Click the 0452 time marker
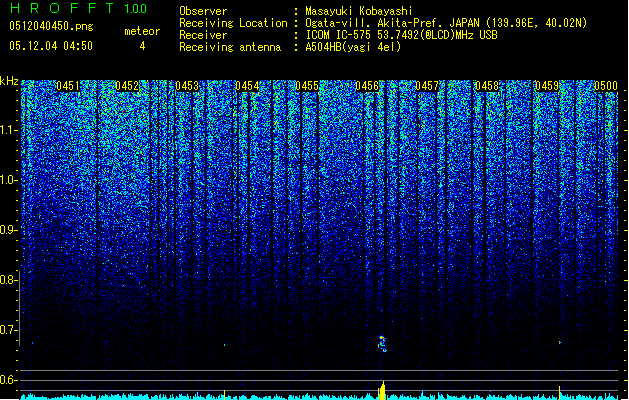This screenshot has width=629, height=400. coord(127,86)
